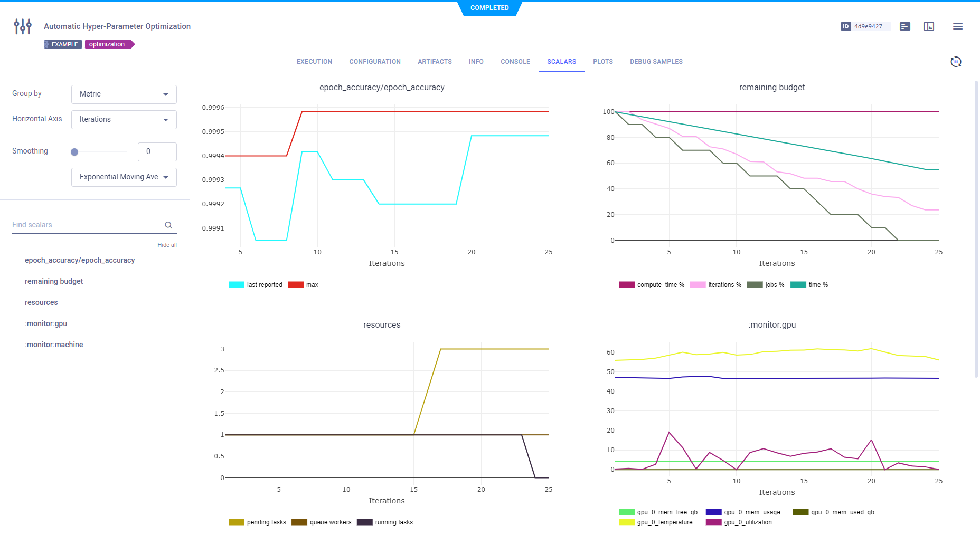Open the hamburger menu
This screenshot has height=535, width=980.
[x=957, y=26]
